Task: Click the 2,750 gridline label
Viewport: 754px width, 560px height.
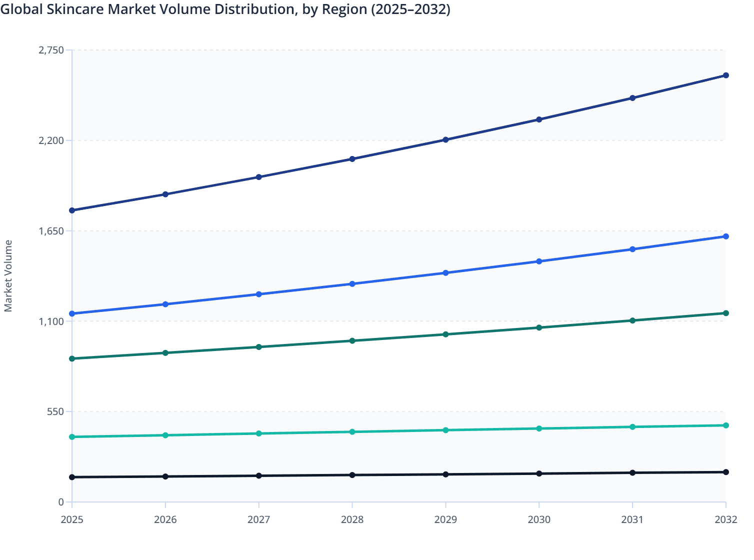Action: [51, 50]
